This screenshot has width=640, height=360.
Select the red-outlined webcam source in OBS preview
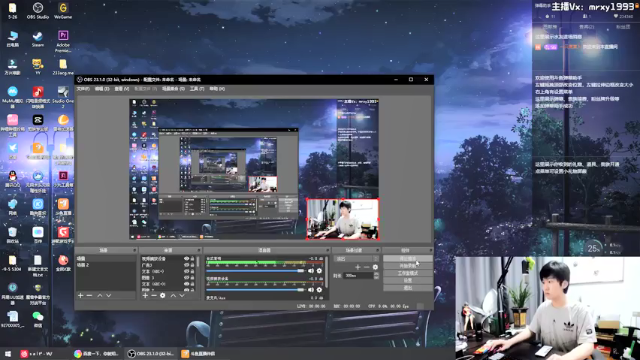pyautogui.click(x=342, y=219)
